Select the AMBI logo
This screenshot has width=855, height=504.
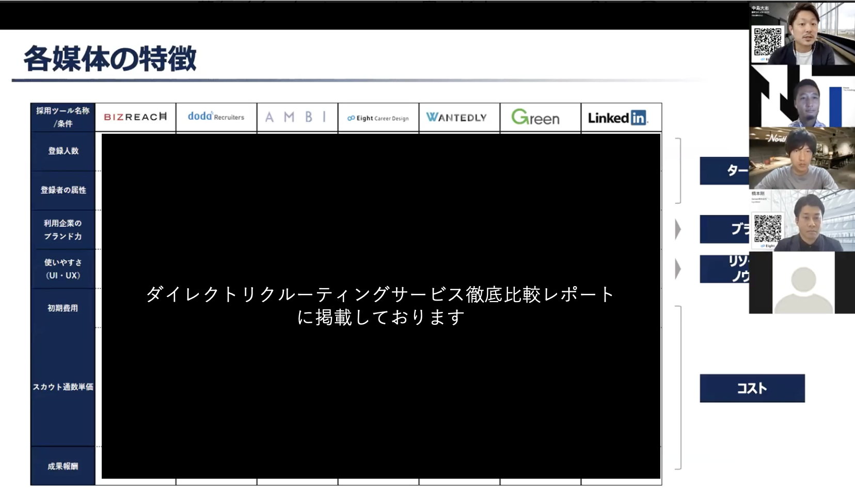click(296, 117)
